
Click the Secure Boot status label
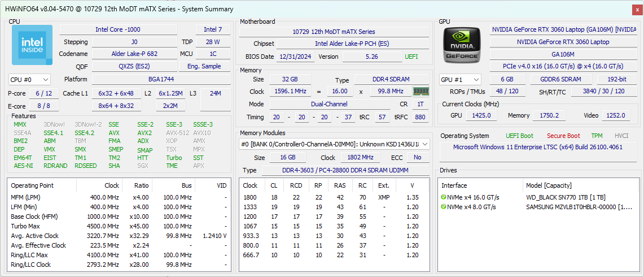tap(563, 136)
